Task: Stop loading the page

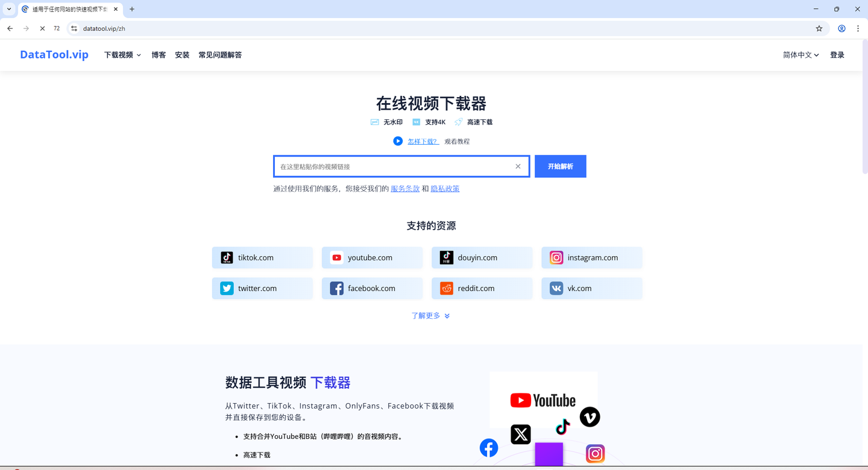Action: pos(42,28)
